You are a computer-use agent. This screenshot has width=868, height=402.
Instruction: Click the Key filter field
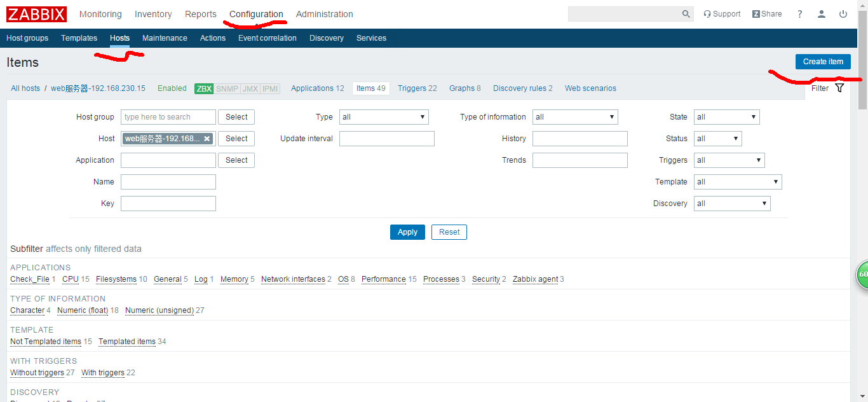click(x=168, y=204)
